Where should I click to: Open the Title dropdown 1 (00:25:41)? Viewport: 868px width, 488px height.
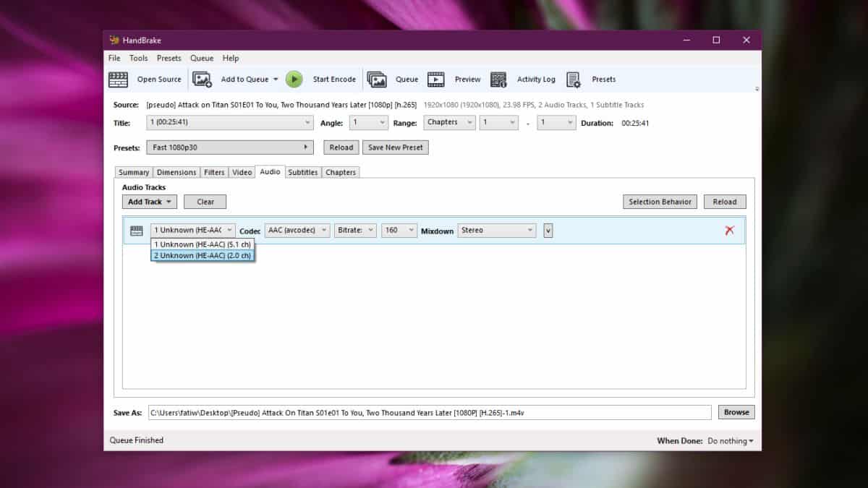pos(230,123)
